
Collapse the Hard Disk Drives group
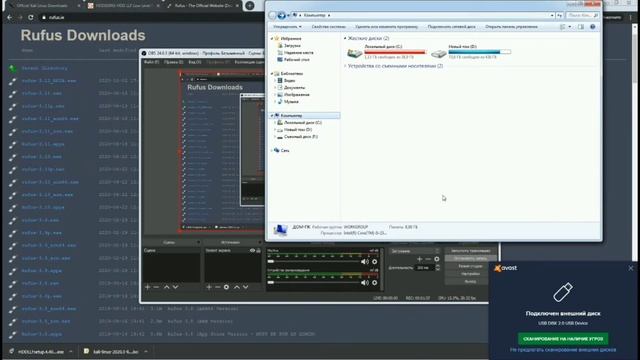click(x=345, y=38)
